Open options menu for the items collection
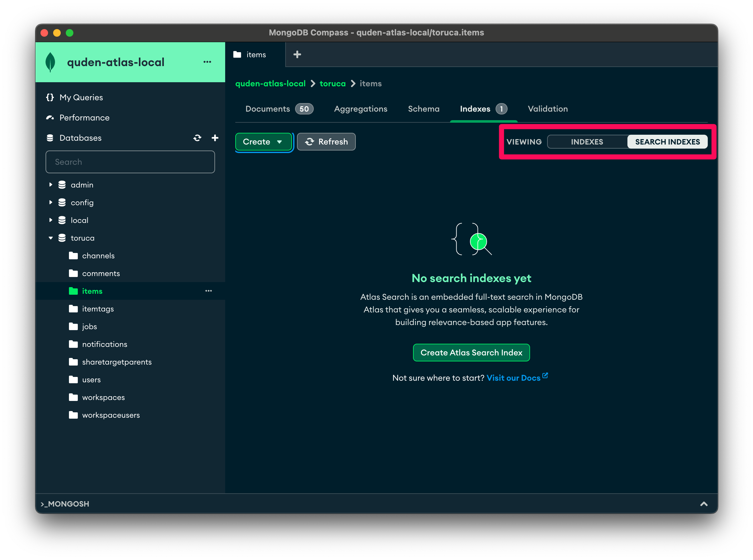 click(208, 291)
